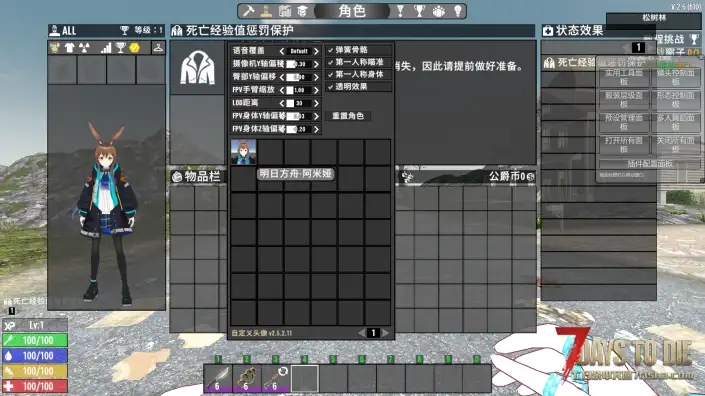Screen dimensions: 705x396
Task: Open the map tab icon
Action: pyautogui.click(x=285, y=11)
